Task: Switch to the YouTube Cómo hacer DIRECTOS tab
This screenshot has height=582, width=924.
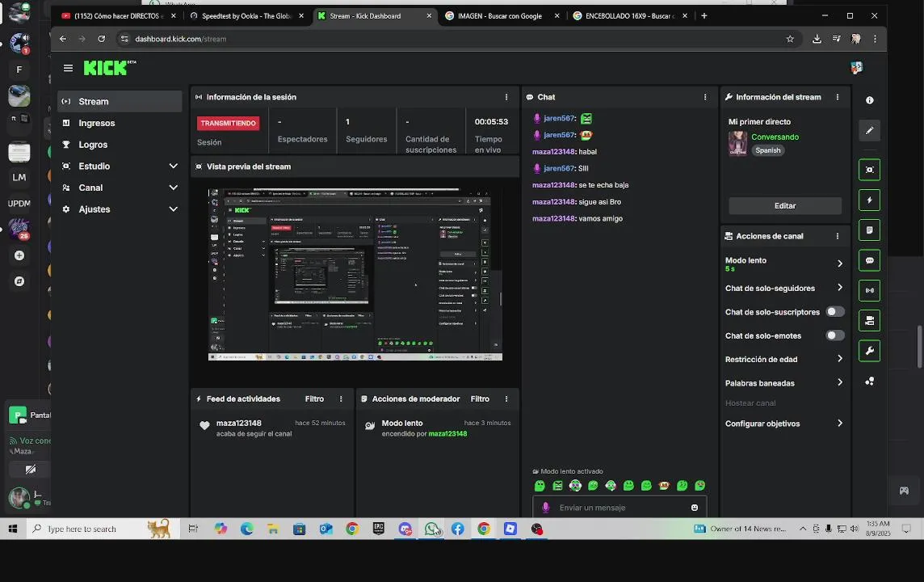Action: (x=118, y=16)
